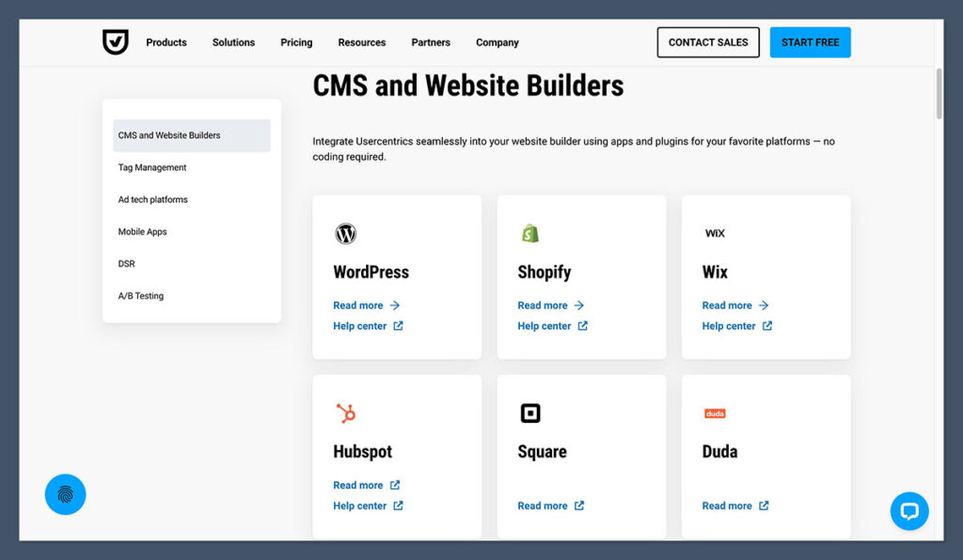Click the HubSpot sprocket logo icon
Viewport: 963px width, 560px height.
point(345,413)
